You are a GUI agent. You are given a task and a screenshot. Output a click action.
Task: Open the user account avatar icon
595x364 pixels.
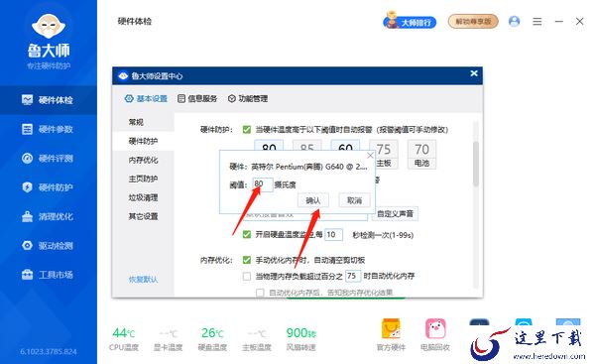[514, 21]
